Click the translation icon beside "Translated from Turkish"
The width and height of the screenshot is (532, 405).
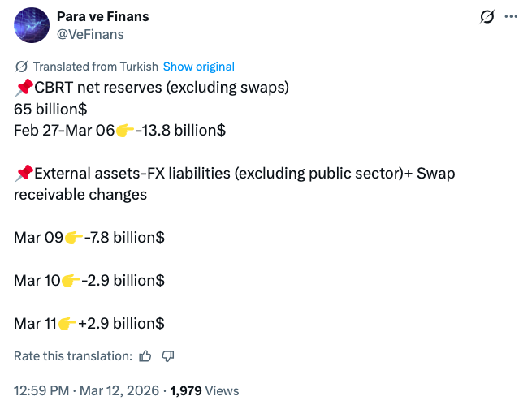click(x=21, y=67)
